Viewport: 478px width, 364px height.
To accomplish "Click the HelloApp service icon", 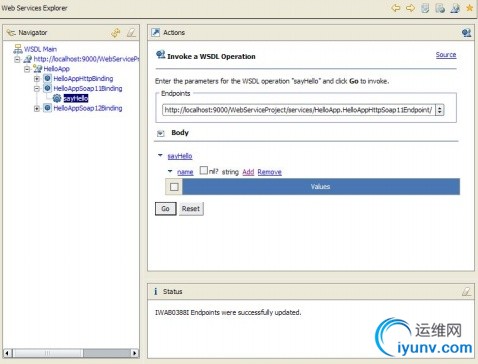I will 38,69.
